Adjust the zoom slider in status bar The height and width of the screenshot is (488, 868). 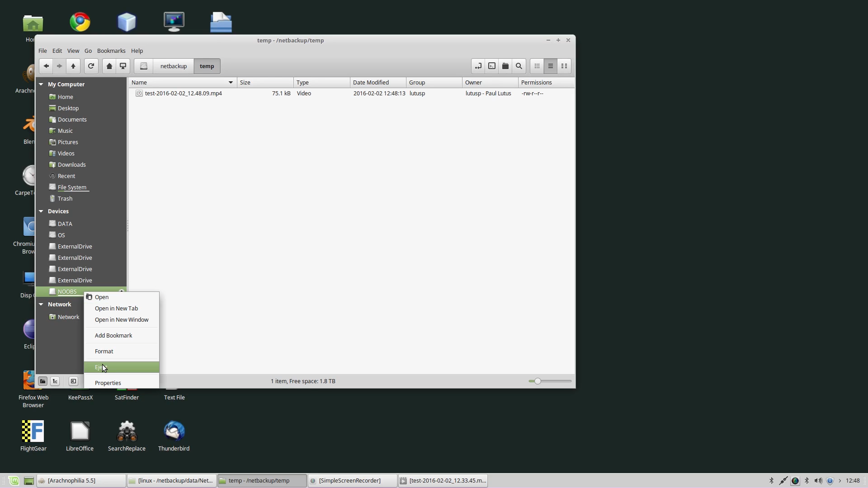tap(538, 381)
